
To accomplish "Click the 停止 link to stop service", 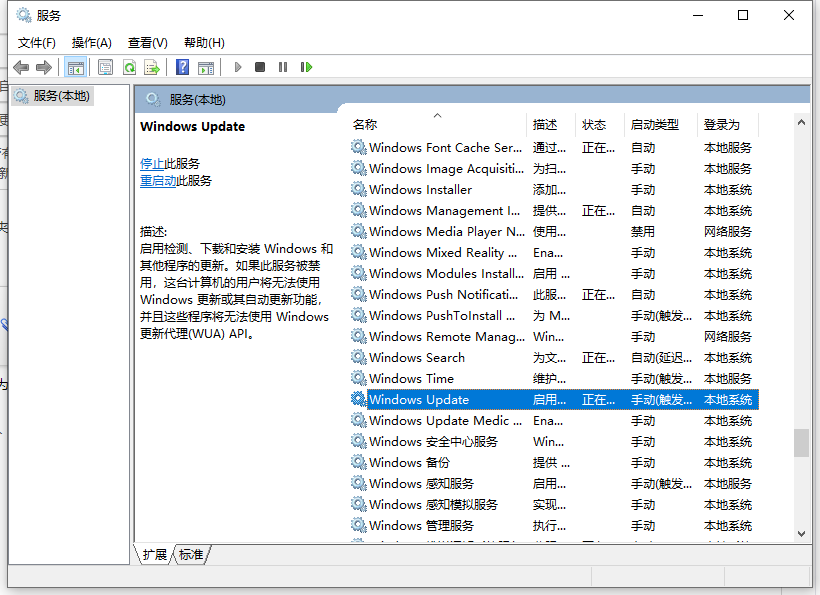I will pos(152,163).
